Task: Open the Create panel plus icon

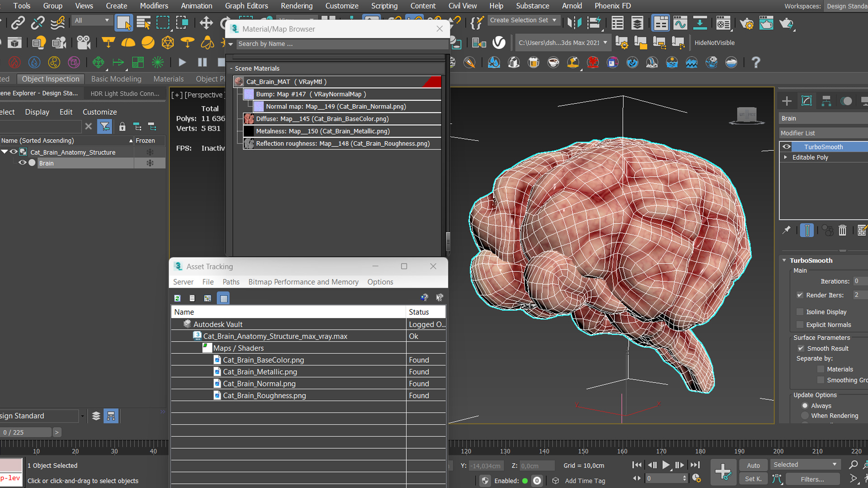Action: pos(787,101)
